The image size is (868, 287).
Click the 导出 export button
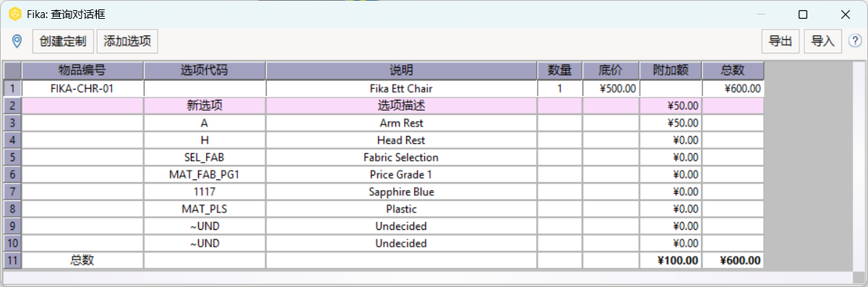(x=781, y=41)
